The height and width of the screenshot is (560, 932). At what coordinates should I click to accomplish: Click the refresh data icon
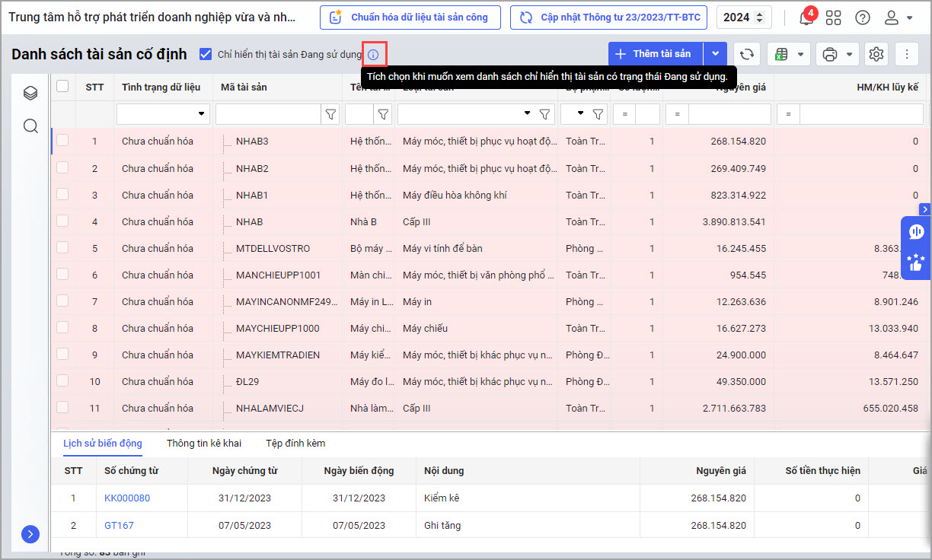click(x=747, y=54)
